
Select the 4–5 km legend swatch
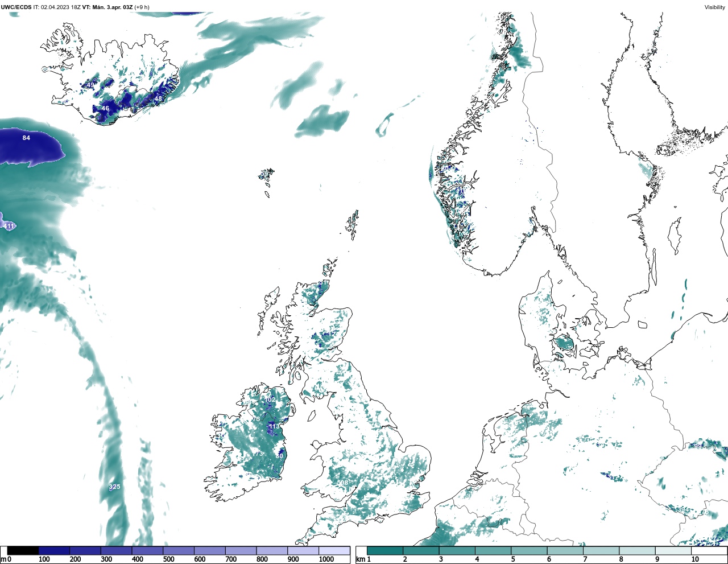[493, 550]
